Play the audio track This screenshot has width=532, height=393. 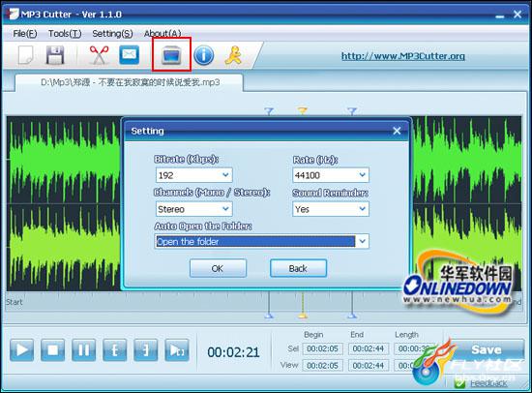point(21,349)
